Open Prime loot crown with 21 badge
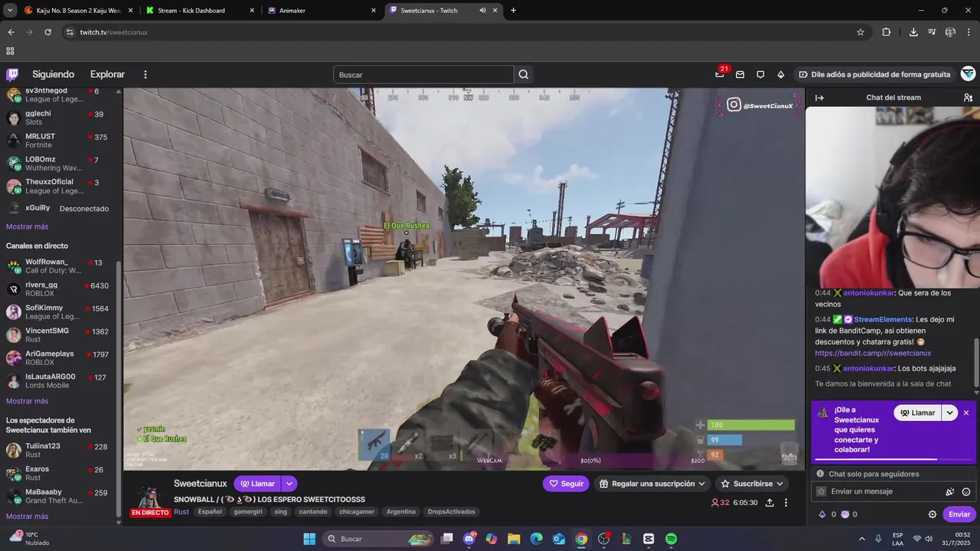This screenshot has width=980, height=551. pos(720,74)
